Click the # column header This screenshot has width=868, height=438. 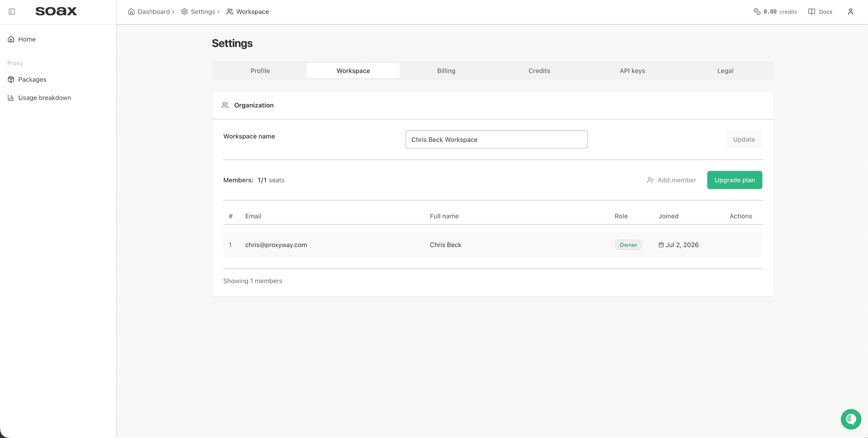(x=231, y=216)
